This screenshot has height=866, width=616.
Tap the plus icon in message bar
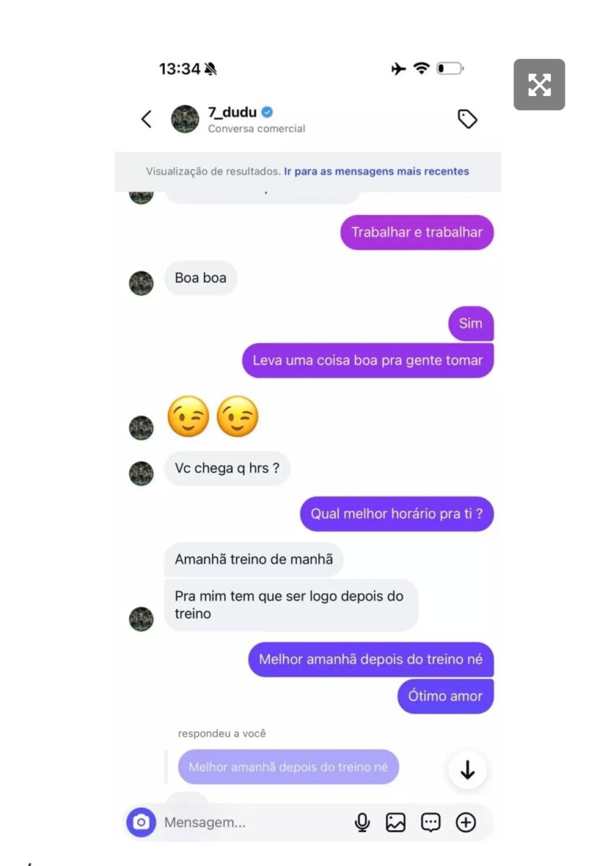coord(466,822)
